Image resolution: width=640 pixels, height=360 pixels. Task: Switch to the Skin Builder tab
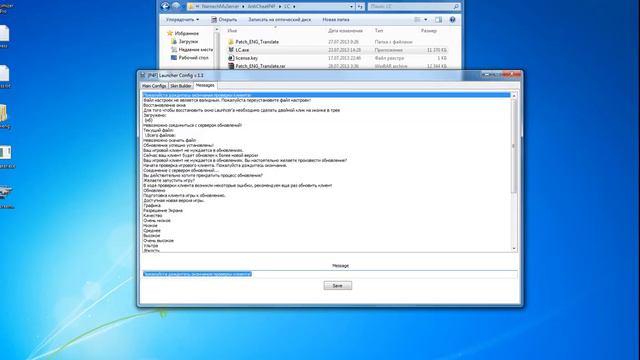(181, 86)
